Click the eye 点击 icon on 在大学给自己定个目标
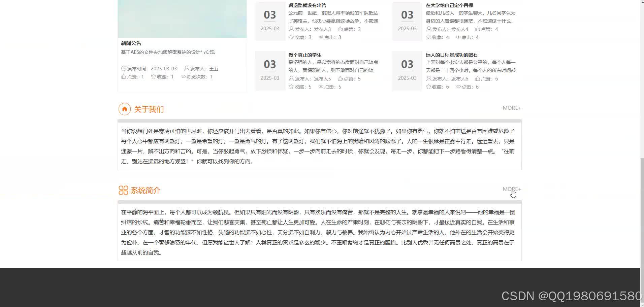The image size is (644, 307). tap(458, 37)
